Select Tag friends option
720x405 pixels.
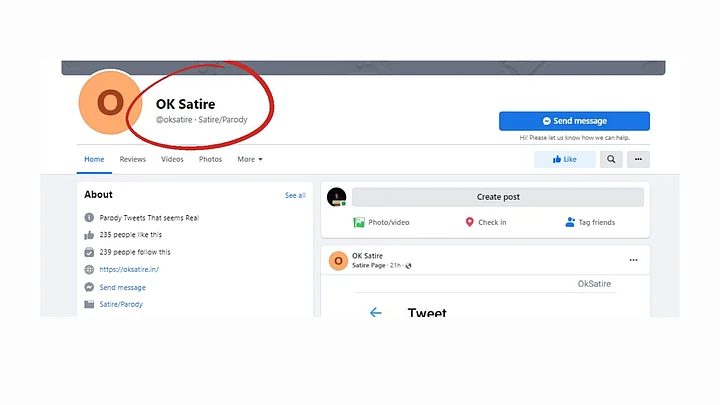tap(590, 222)
